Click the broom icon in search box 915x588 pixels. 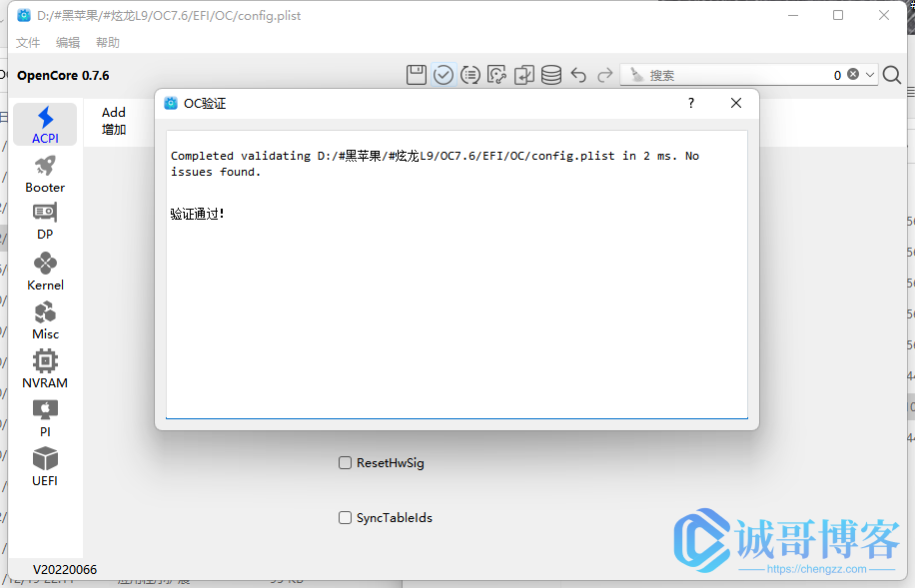(x=636, y=75)
